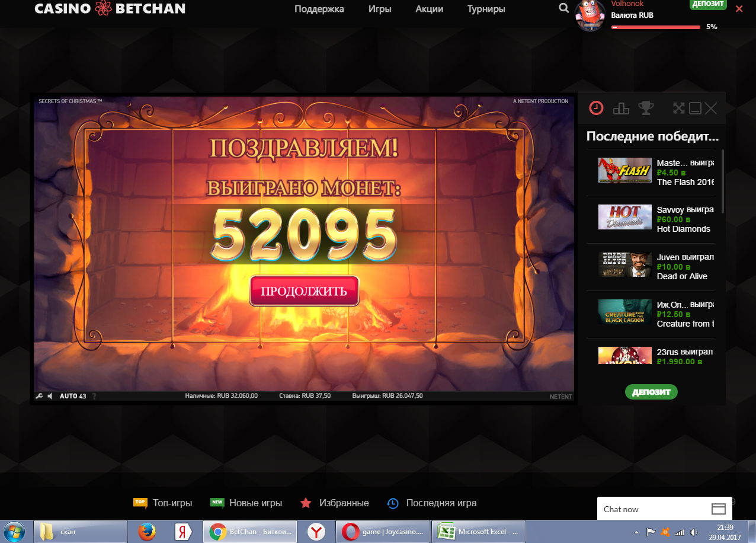This screenshot has width=756, height=543.
Task: Switch to the Joycasino Opera taskbar window
Action: point(383,532)
